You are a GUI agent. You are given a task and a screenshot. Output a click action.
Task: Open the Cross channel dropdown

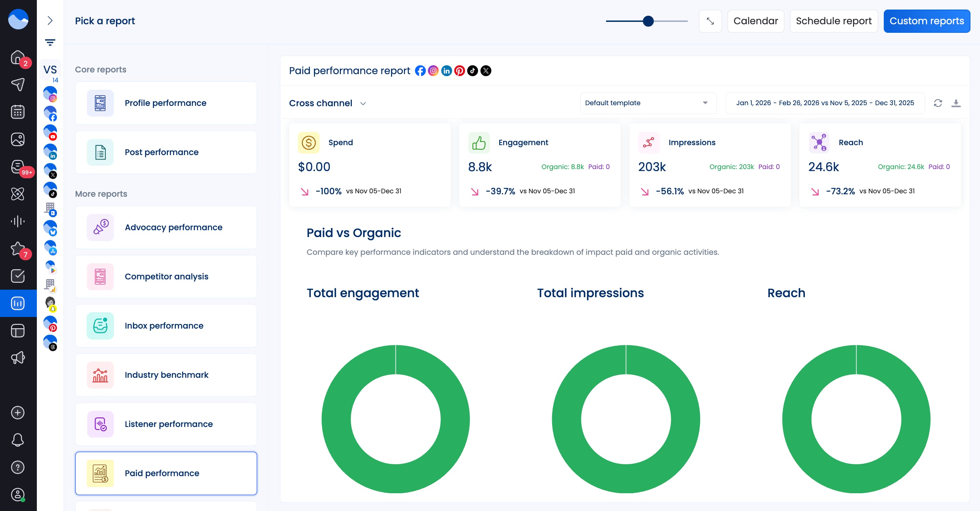[327, 103]
